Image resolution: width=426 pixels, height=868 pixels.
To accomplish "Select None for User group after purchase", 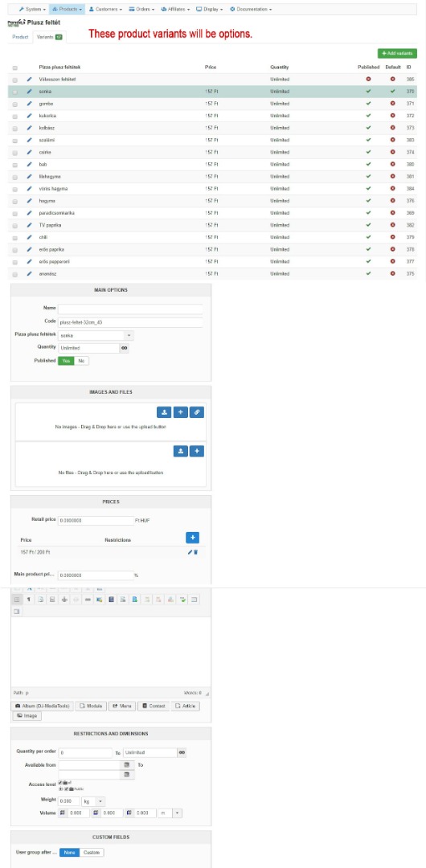I will (69, 853).
